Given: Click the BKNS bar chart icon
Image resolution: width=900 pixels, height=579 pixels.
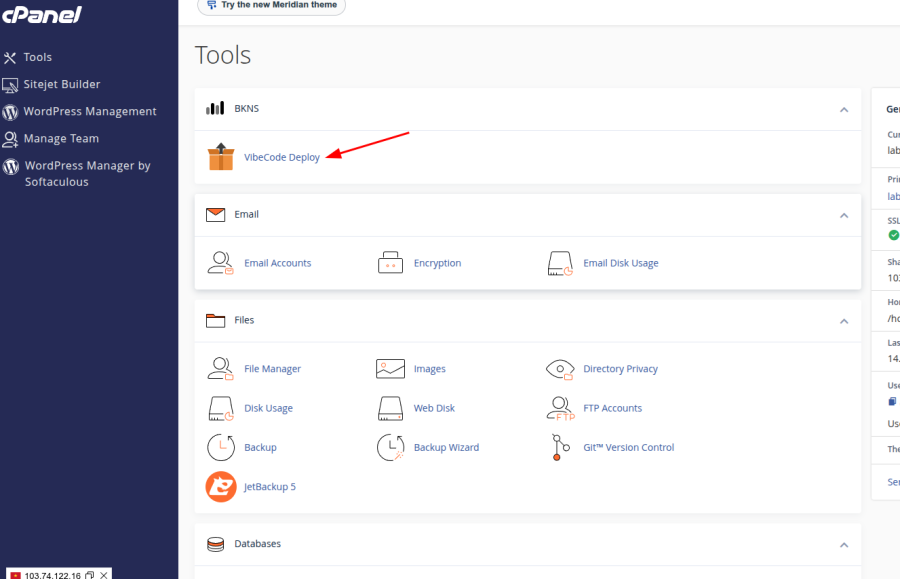Looking at the screenshot, I should [215, 108].
